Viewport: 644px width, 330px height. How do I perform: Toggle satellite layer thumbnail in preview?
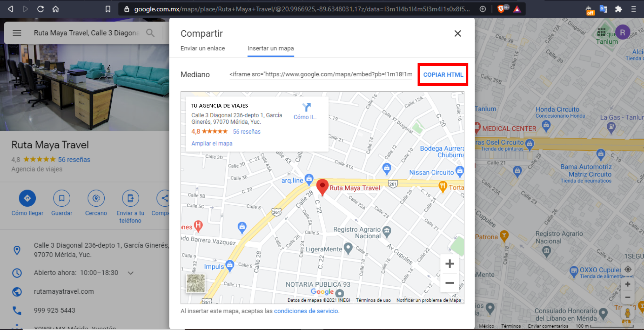click(x=195, y=283)
